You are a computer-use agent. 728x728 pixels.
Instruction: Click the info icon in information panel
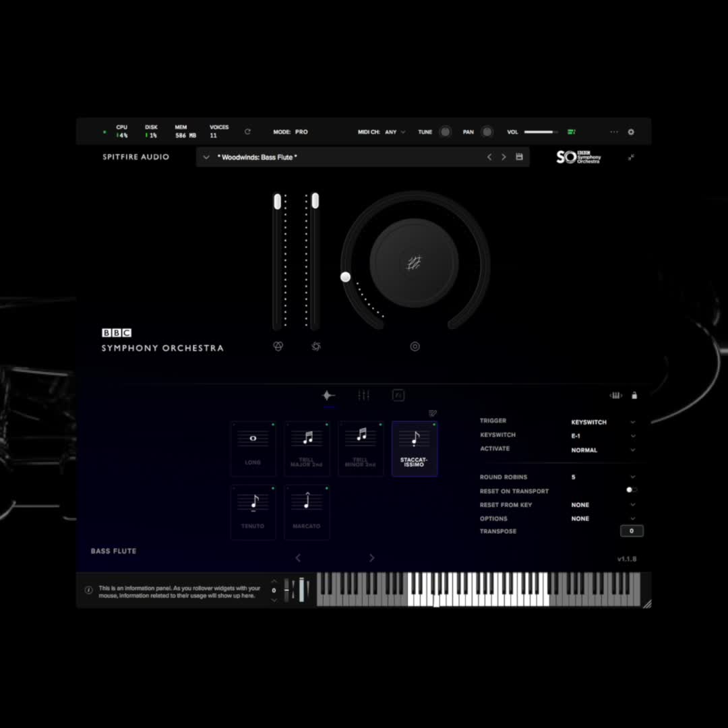click(89, 590)
